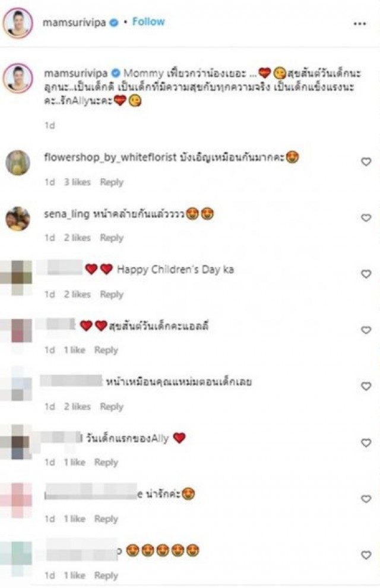The width and height of the screenshot is (380, 588).
Task: Like the วันเด็กแรกของAlly comment
Action: pyautogui.click(x=366, y=443)
